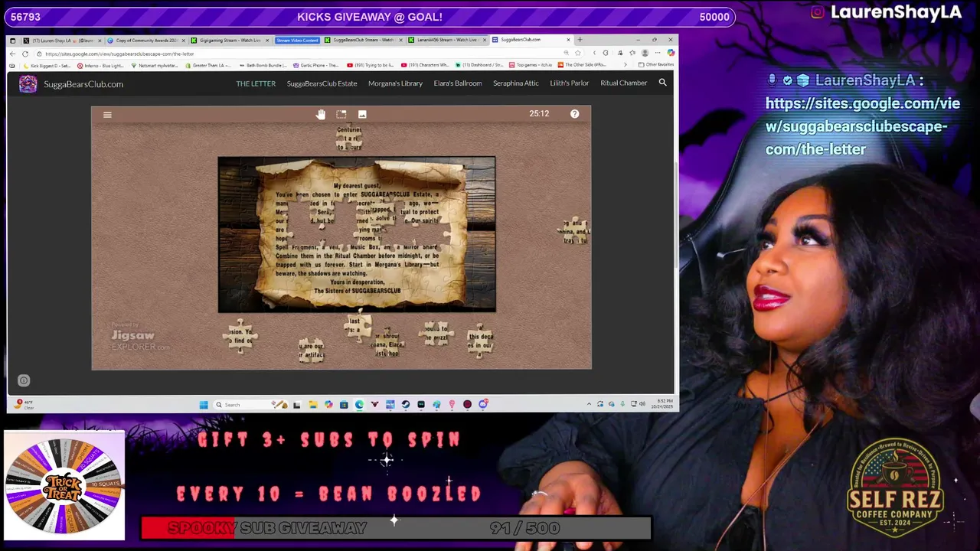Show hidden system tray icons
This screenshot has height=551, width=980.
click(x=589, y=404)
